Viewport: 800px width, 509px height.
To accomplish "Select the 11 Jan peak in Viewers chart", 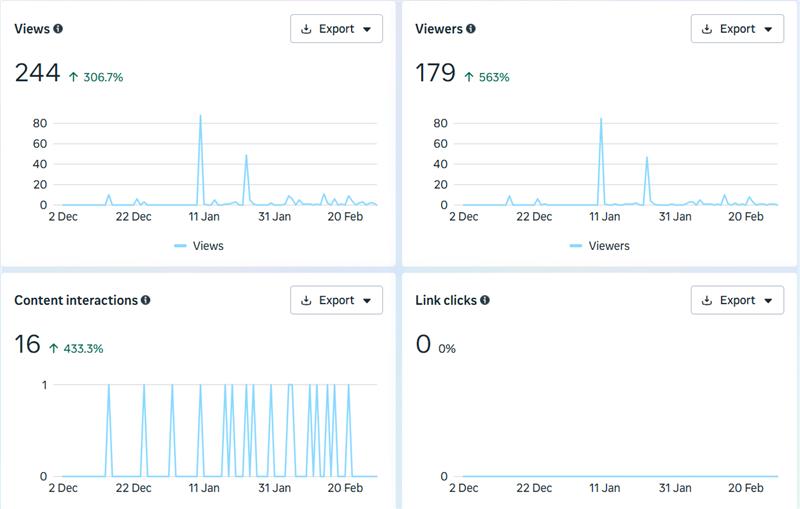I will [x=601, y=119].
